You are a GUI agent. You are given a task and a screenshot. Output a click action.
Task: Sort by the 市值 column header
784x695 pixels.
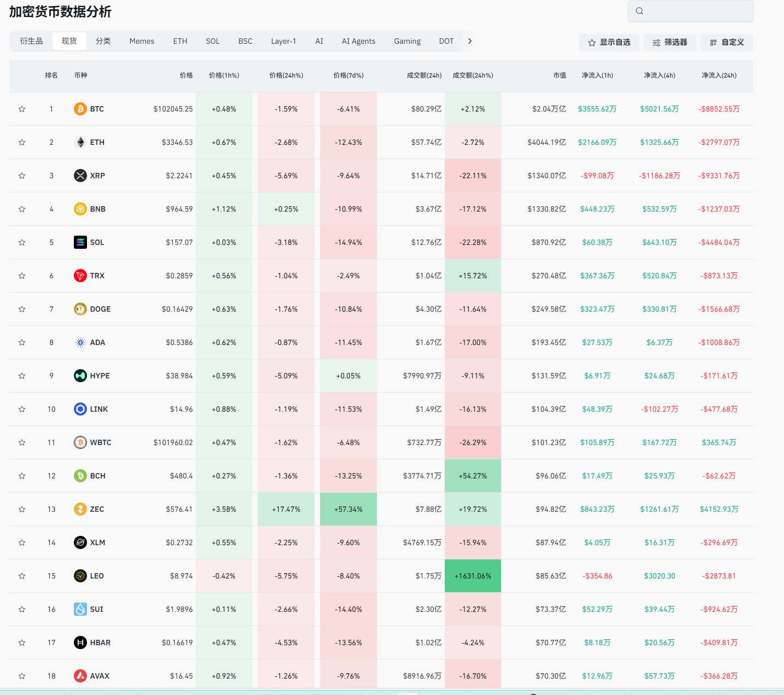tap(559, 75)
